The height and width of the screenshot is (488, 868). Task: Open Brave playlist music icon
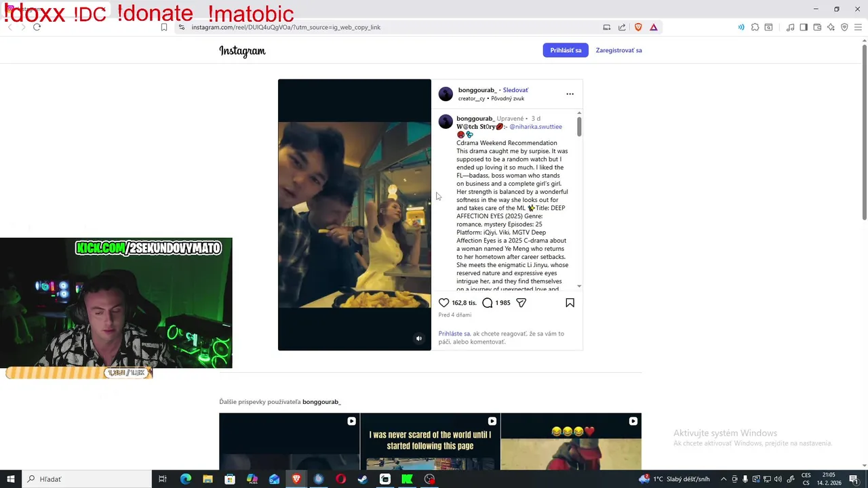[x=790, y=27]
